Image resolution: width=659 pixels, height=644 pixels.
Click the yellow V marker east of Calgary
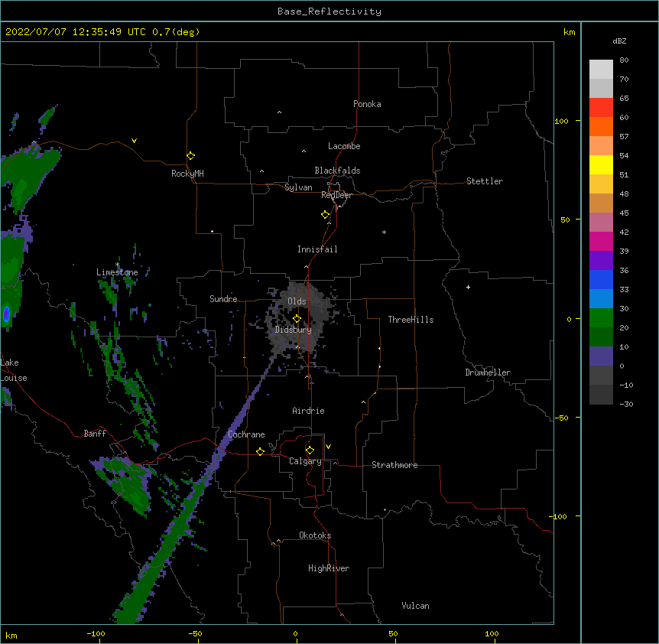tap(328, 447)
